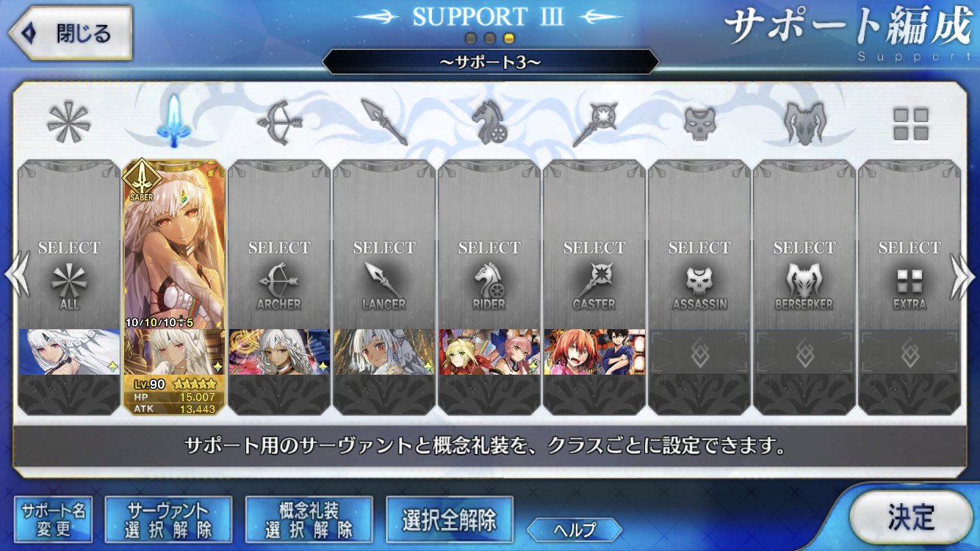
Task: Click 概念礼装選択解除 button
Action: (x=309, y=519)
